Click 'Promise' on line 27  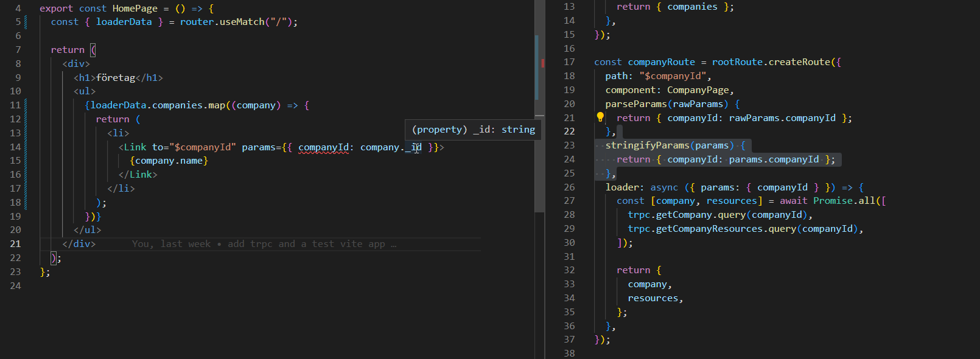[x=833, y=201]
